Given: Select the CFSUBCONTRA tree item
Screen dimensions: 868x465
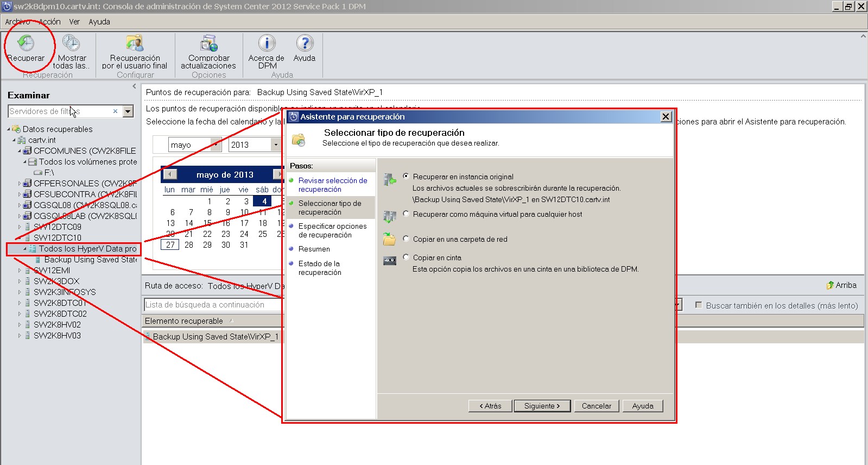Looking at the screenshot, I should [85, 194].
